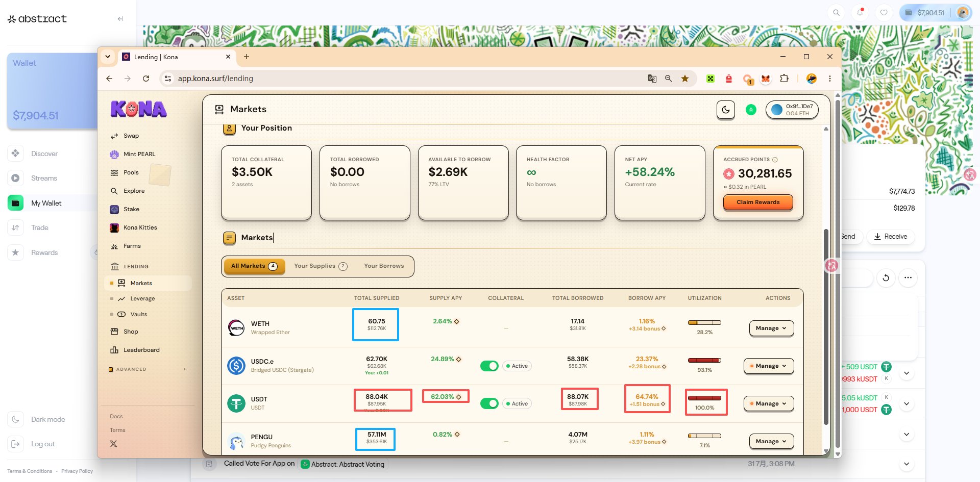Click the zoom magnifier icon in address bar
Viewport: 980px width, 482px height.
[668, 79]
